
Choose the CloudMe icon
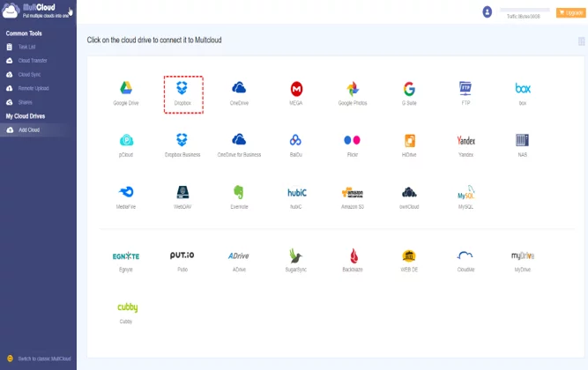click(x=465, y=255)
